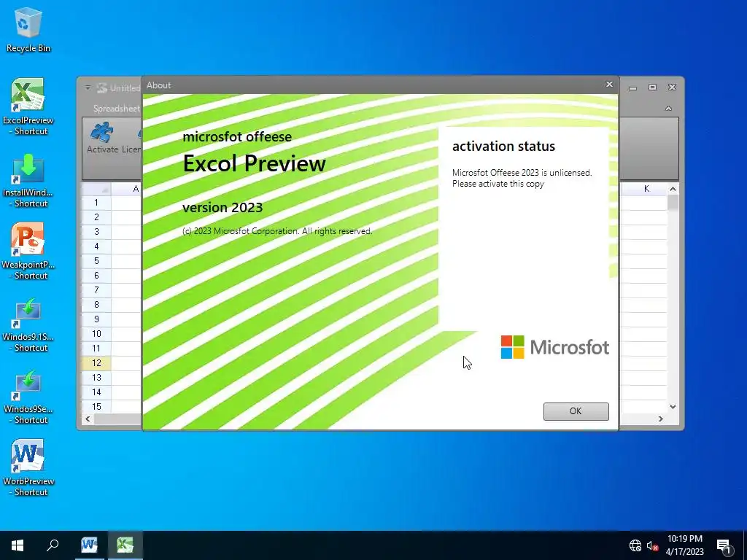
Task: Select row 6 header
Action: [x=96, y=275]
